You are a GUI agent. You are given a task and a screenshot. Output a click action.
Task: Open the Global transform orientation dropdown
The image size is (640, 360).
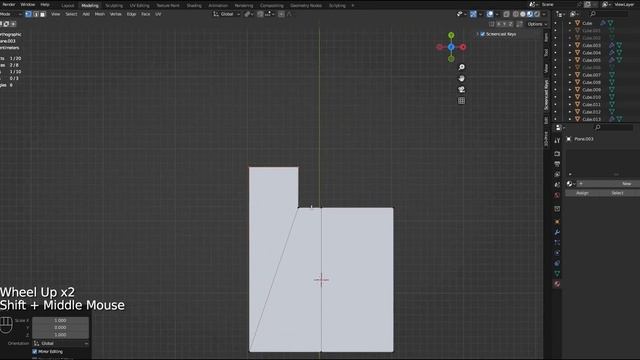227,14
